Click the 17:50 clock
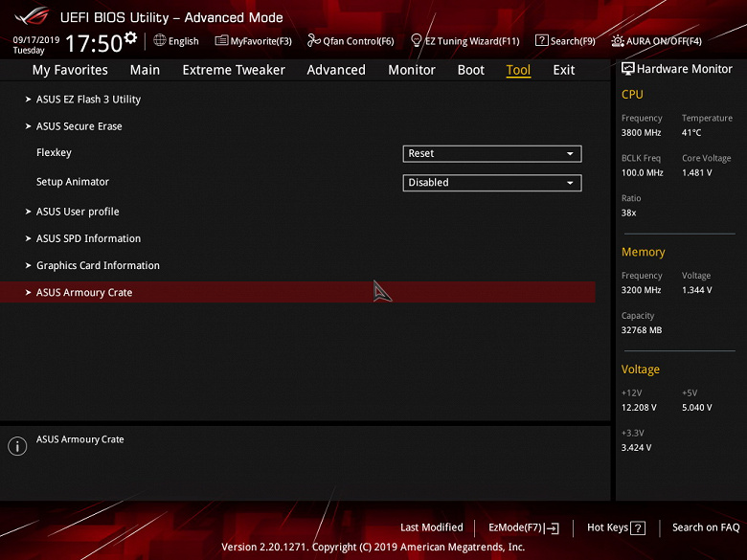The image size is (747, 560). (94, 43)
